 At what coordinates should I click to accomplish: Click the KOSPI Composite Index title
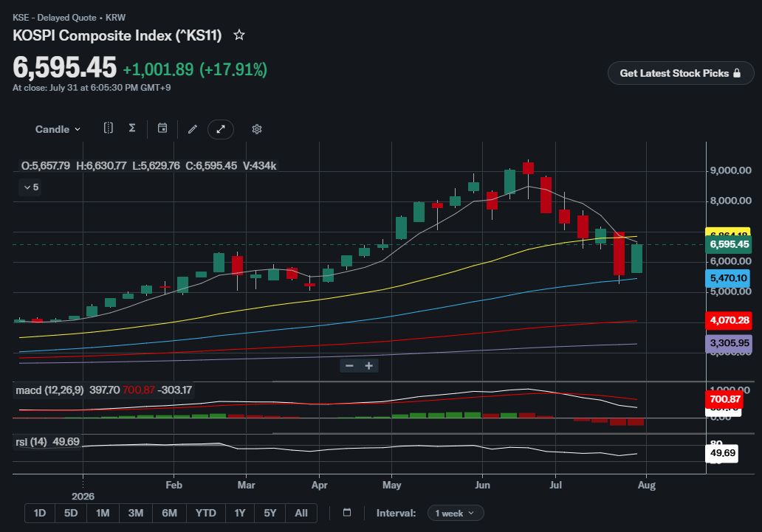117,35
